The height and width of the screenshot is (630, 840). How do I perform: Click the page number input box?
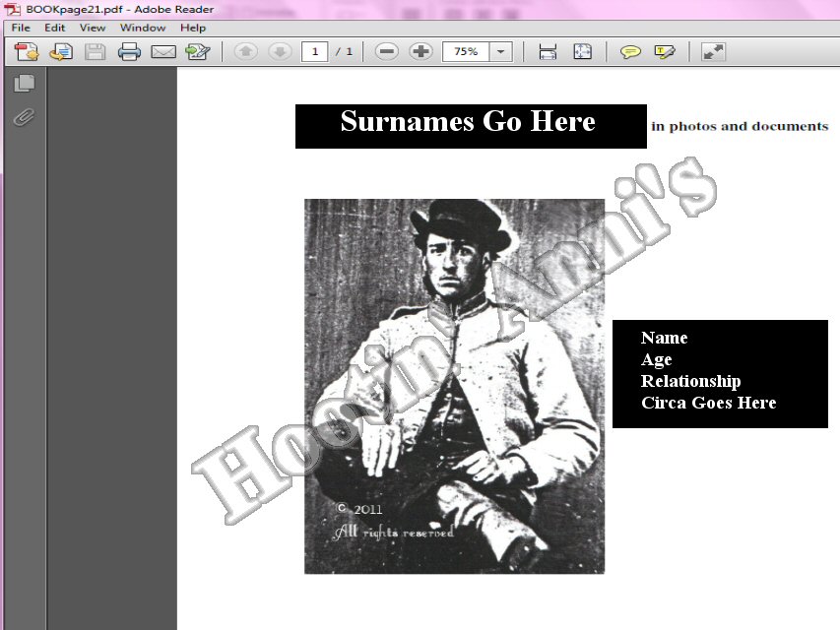pyautogui.click(x=315, y=52)
